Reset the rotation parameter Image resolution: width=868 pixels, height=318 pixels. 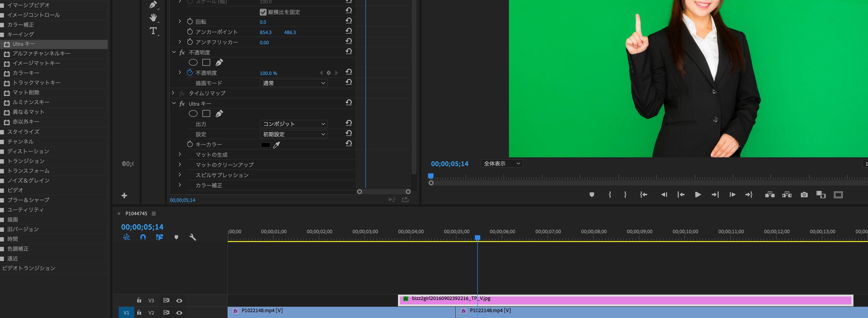point(349,21)
